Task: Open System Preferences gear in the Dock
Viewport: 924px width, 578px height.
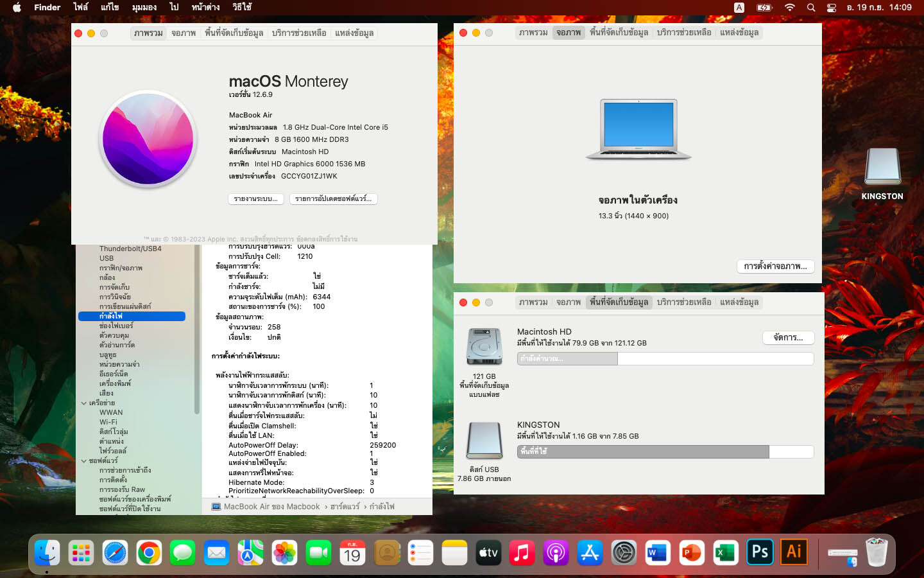Action: [x=624, y=552]
